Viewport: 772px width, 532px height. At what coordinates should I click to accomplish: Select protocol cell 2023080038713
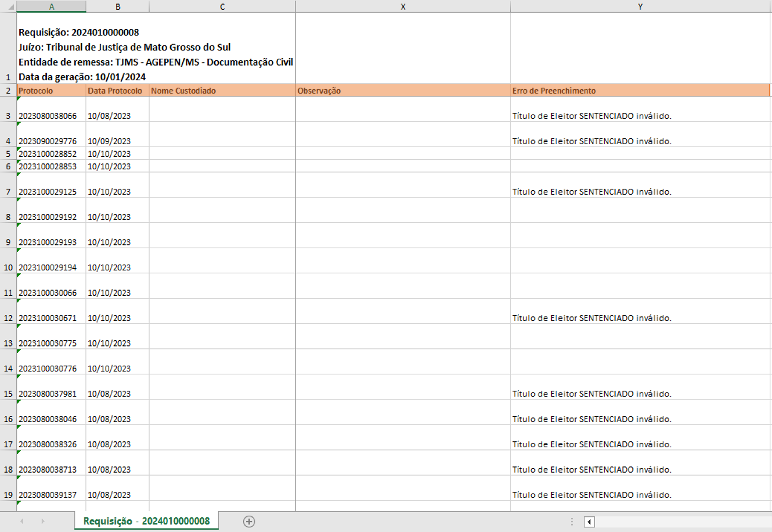click(51, 463)
